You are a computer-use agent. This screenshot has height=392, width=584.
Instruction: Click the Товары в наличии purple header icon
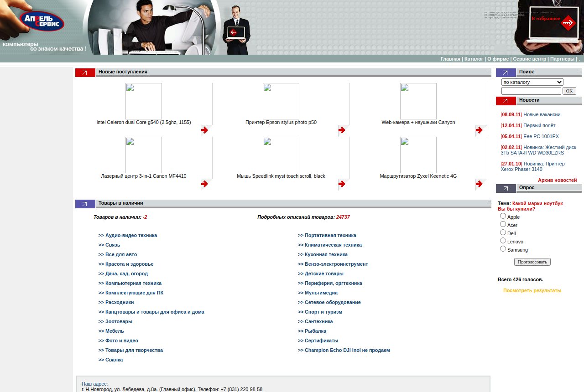pos(85,204)
